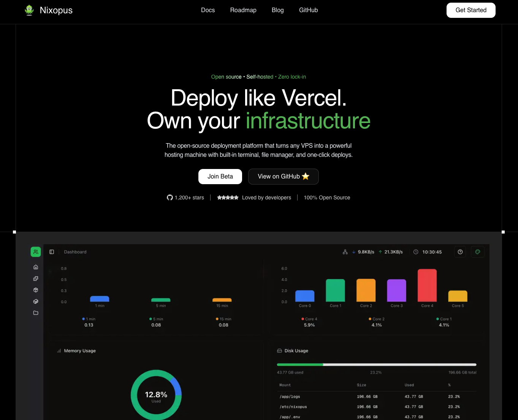Open the folder file manager sidebar icon
The height and width of the screenshot is (420, 518).
point(36,313)
